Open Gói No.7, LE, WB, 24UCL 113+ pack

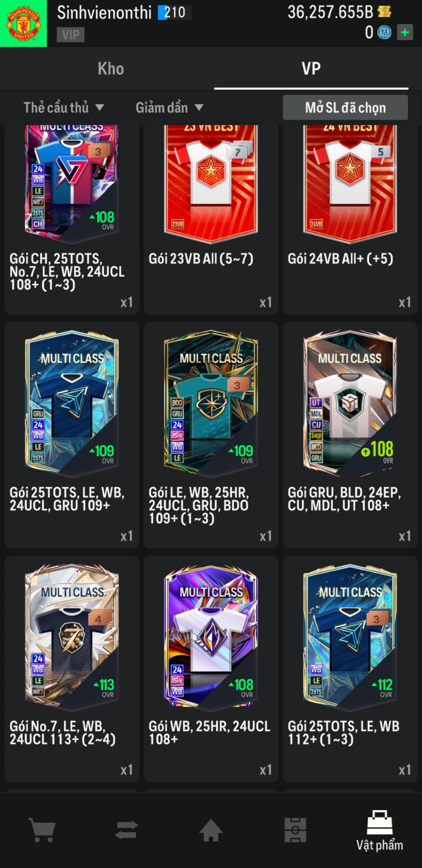(x=72, y=669)
